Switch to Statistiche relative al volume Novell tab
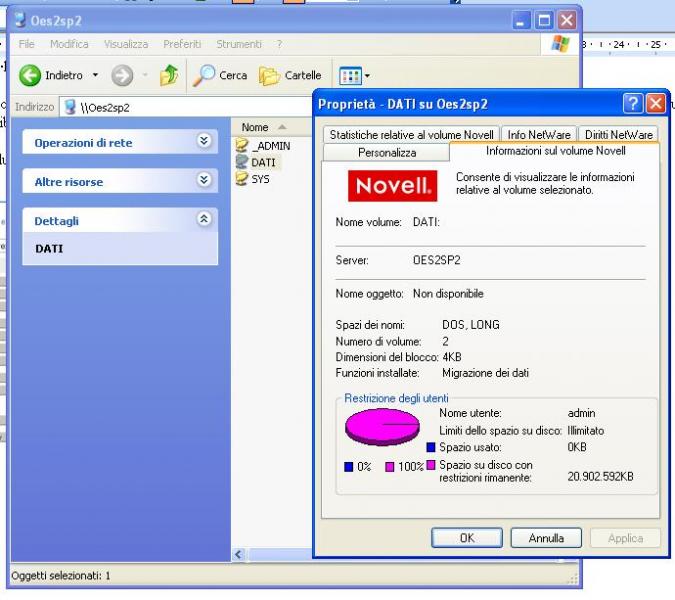This screenshot has height=600, width=675. point(411,135)
